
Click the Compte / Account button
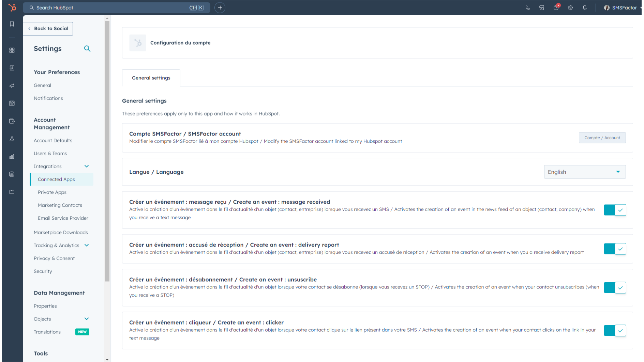coord(602,138)
